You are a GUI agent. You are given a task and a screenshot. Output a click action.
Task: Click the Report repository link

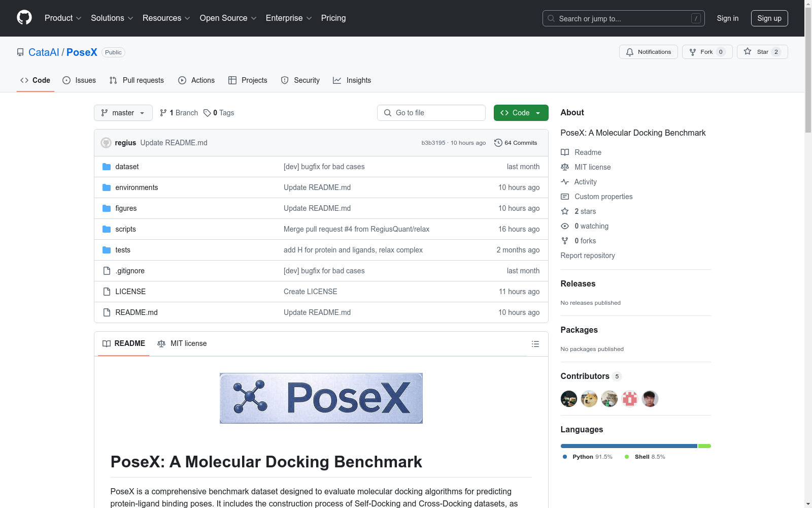coord(588,256)
